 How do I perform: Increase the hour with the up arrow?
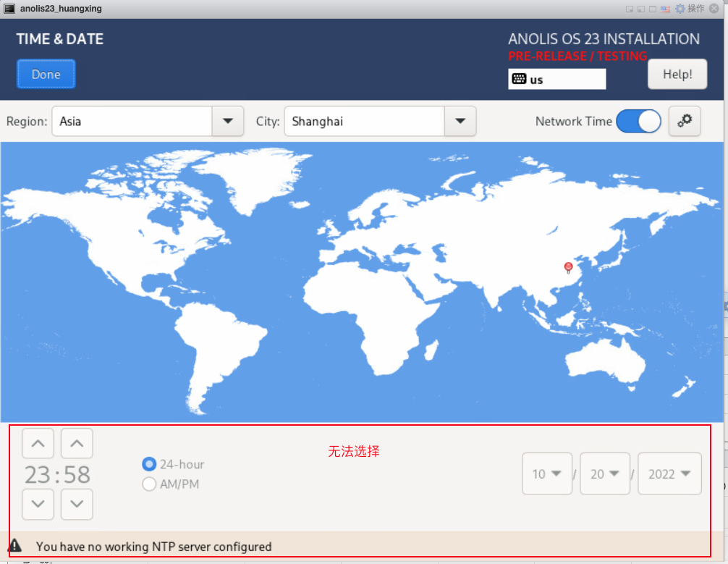38,443
